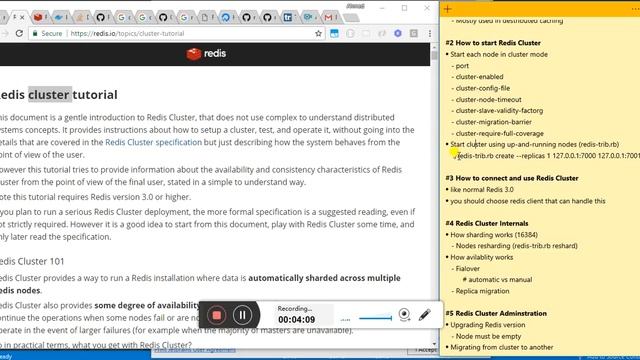
Task: Click 'How sharding works (16384)' in the note
Action: click(494, 235)
